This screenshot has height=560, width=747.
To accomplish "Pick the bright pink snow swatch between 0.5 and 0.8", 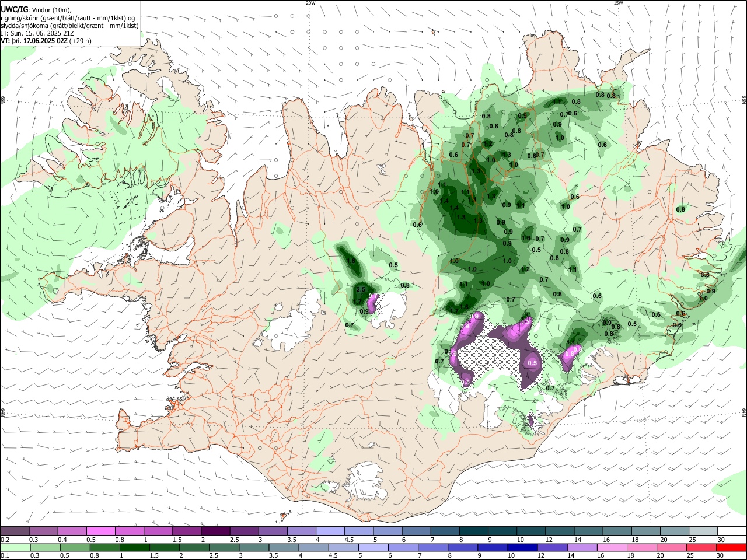I will point(100,531).
